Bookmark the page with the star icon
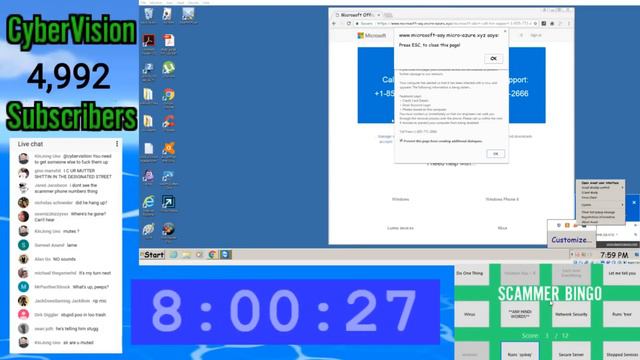640x360 pixels. click(536, 24)
